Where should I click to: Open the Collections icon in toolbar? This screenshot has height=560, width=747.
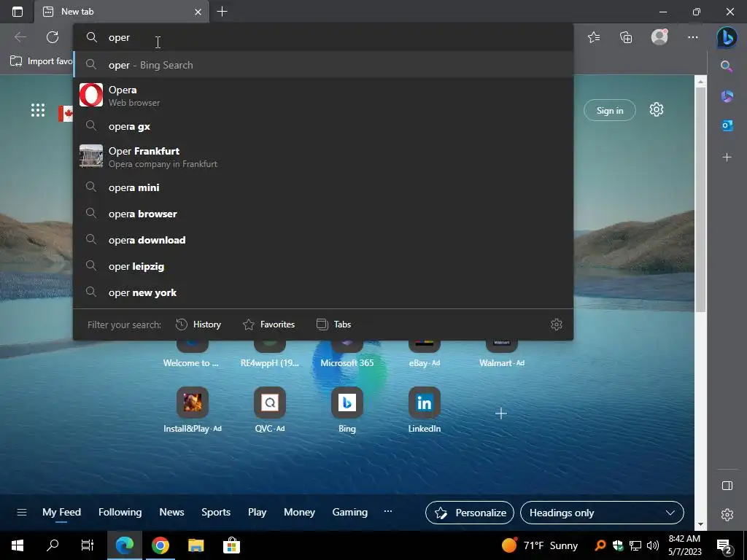click(x=626, y=37)
